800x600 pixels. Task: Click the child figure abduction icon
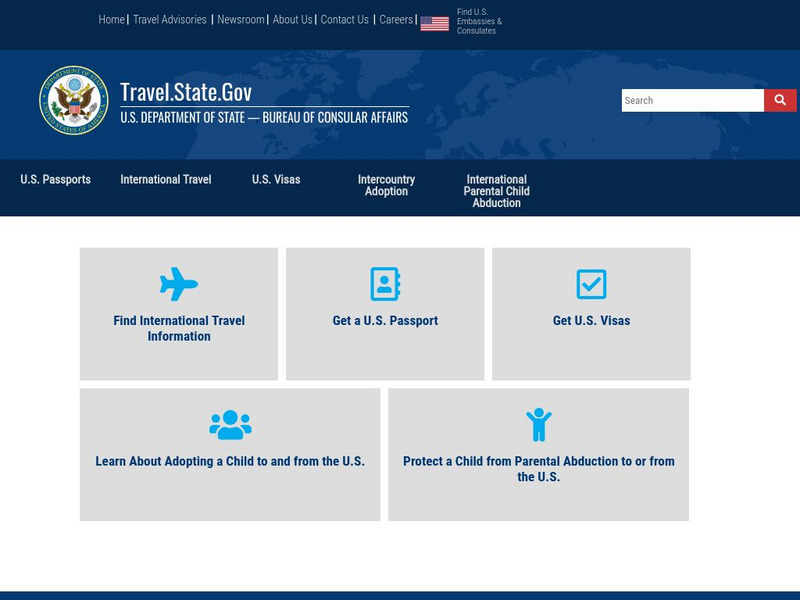(539, 424)
